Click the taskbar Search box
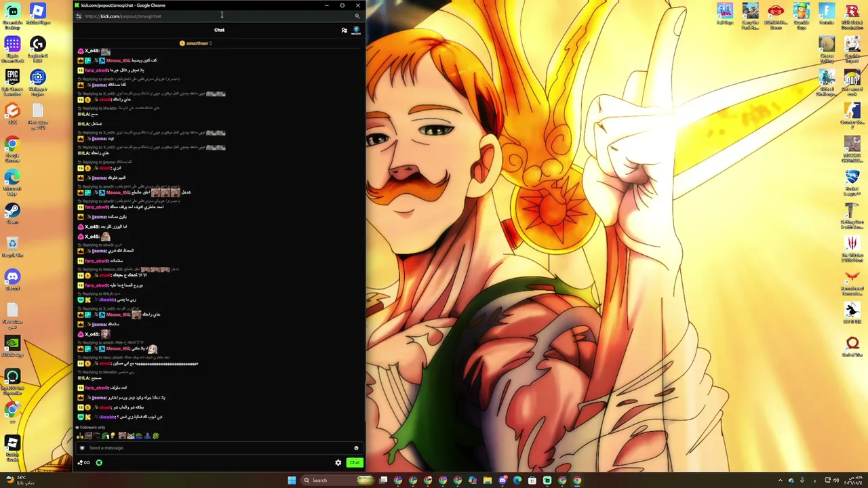Screen dimensions: 868x488 pyautogui.click(x=338, y=481)
